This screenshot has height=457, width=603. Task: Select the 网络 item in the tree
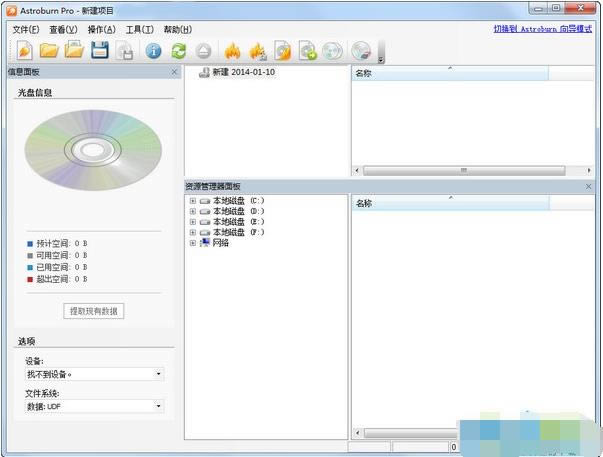(221, 243)
